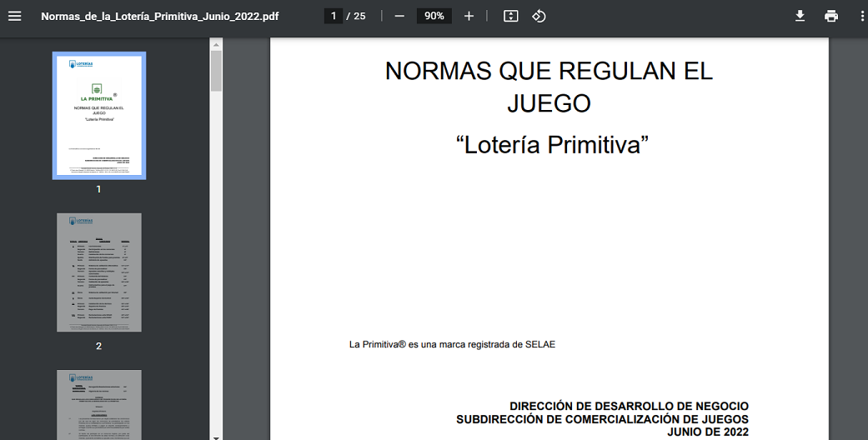Click the heading NORMAS QUE REGULAN EL

pos(549,71)
